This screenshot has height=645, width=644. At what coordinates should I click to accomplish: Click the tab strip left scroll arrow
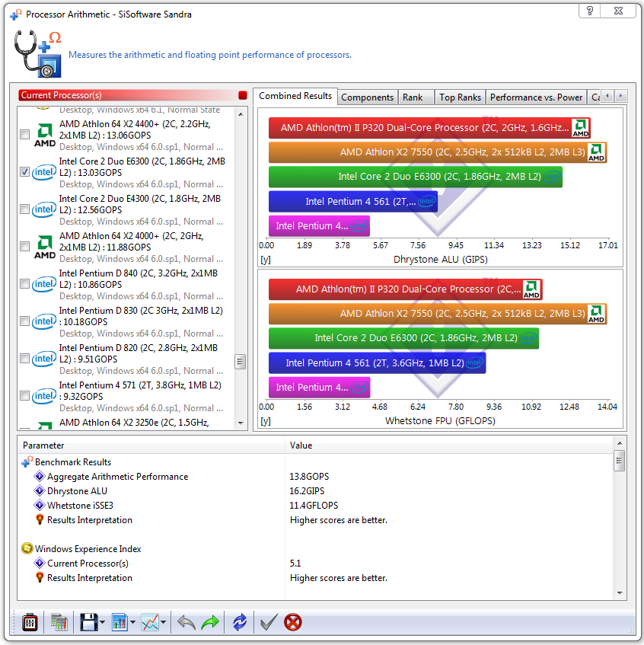click(x=607, y=96)
